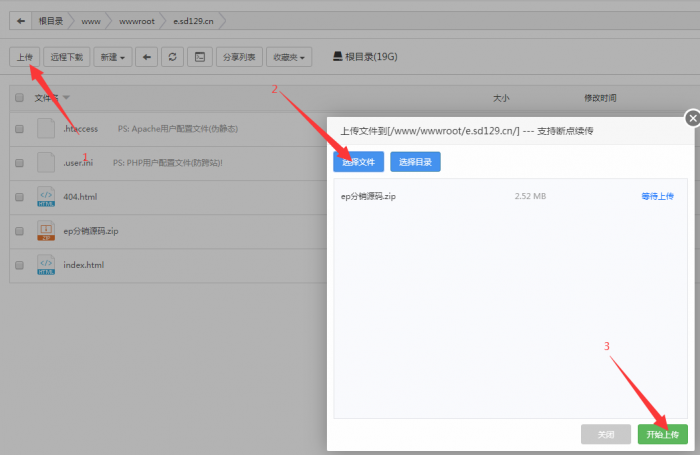This screenshot has width=700, height=455.
Task: Open the terminal icon in the toolbar
Action: click(x=199, y=57)
